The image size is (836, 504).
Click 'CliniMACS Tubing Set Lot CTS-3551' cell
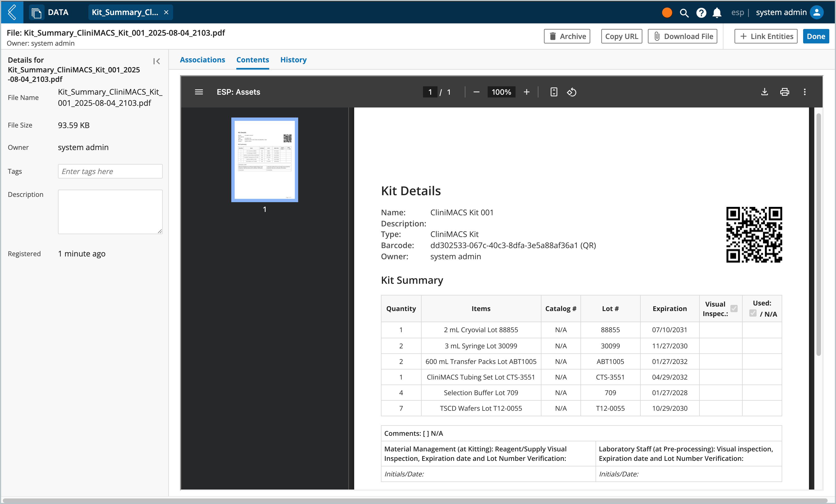pos(481,377)
